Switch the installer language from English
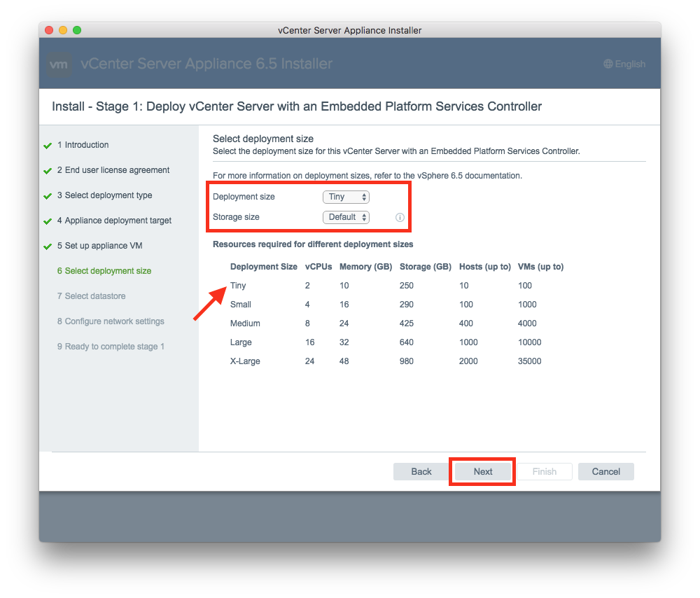 624,64
